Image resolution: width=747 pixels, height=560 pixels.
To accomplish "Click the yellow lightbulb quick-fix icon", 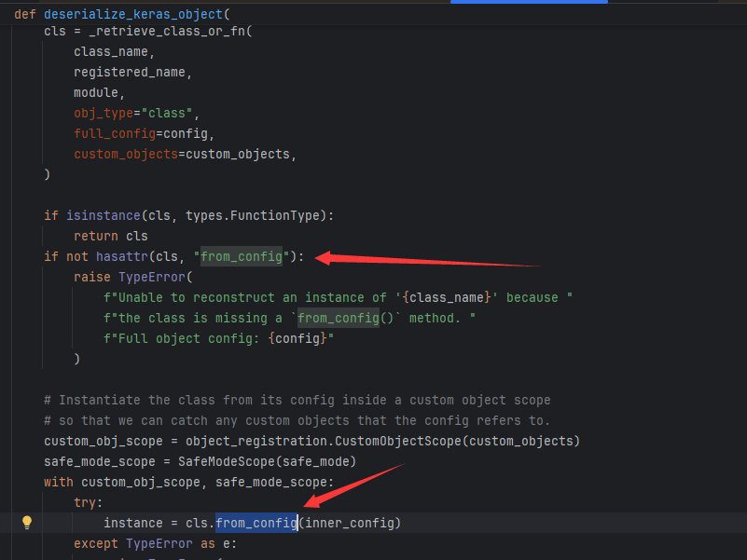I will [27, 523].
